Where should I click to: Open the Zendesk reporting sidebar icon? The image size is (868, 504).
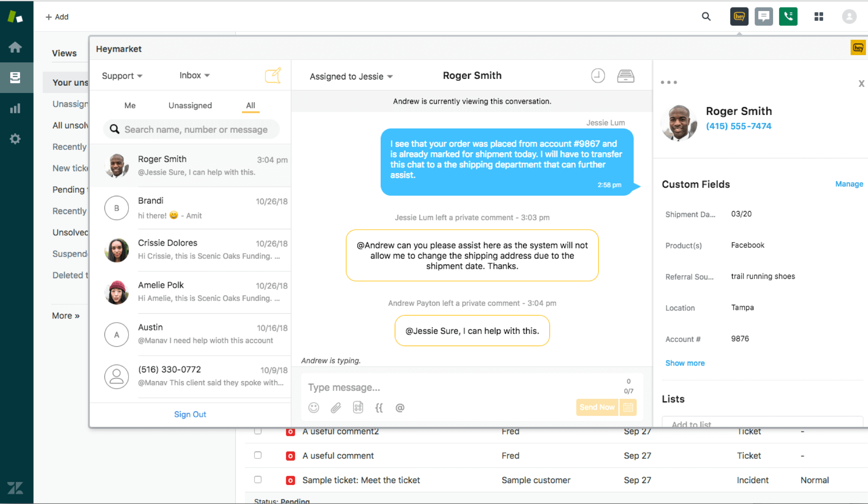click(16, 108)
